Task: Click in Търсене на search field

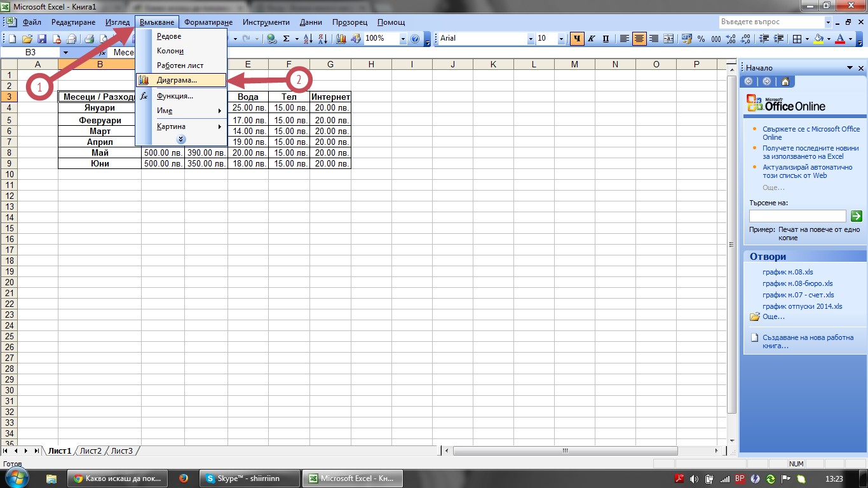Action: tap(797, 216)
